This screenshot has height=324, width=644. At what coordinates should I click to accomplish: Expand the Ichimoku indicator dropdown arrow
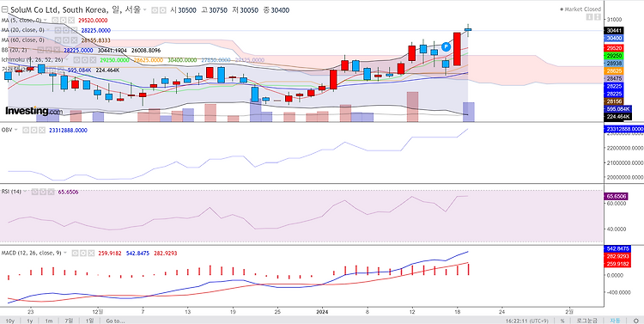pos(67,59)
